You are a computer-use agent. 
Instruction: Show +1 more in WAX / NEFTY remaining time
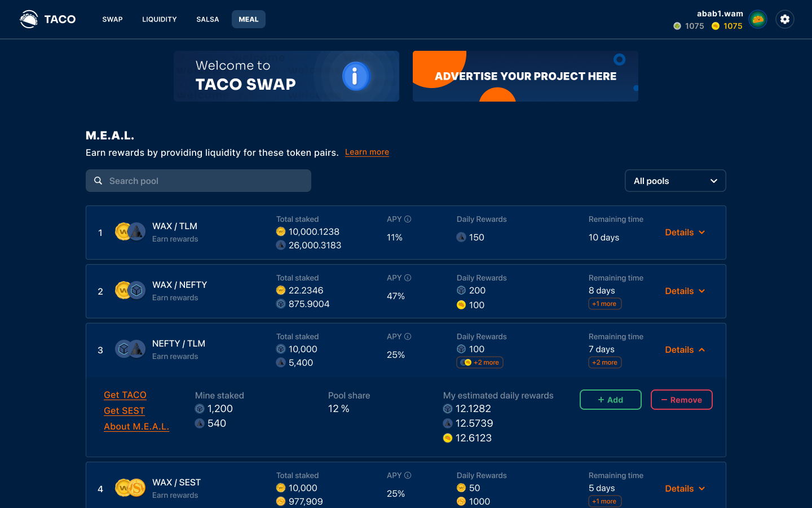(x=605, y=304)
